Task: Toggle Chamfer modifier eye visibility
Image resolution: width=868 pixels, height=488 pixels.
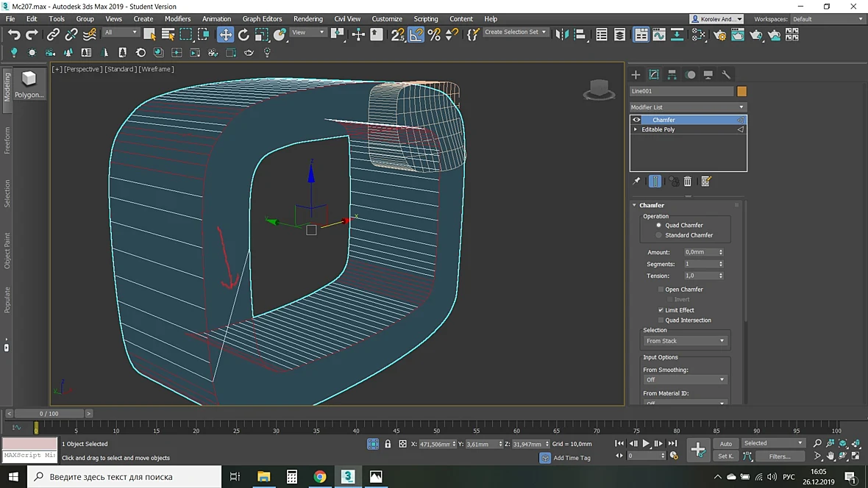Action: [636, 120]
